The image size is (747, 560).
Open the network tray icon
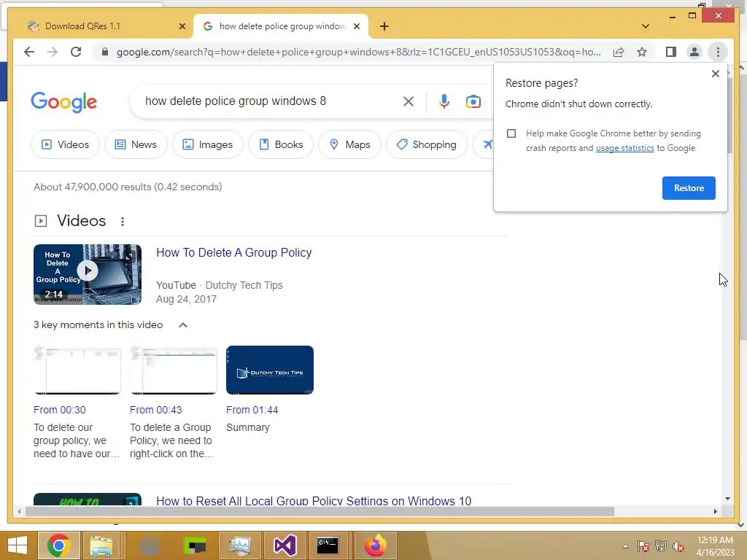[661, 547]
